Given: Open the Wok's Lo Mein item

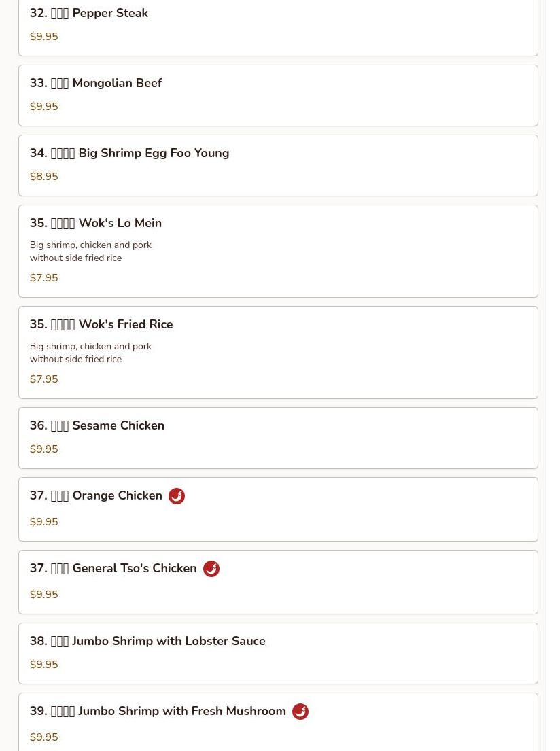Looking at the screenshot, I should coord(96,224).
